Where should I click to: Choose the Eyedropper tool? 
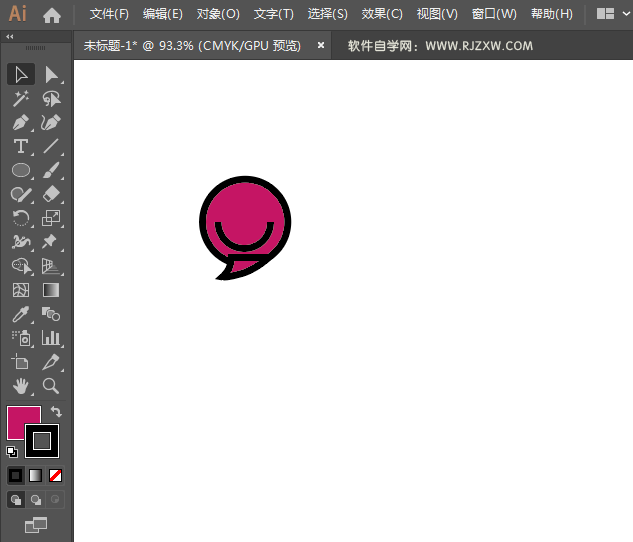pos(20,314)
